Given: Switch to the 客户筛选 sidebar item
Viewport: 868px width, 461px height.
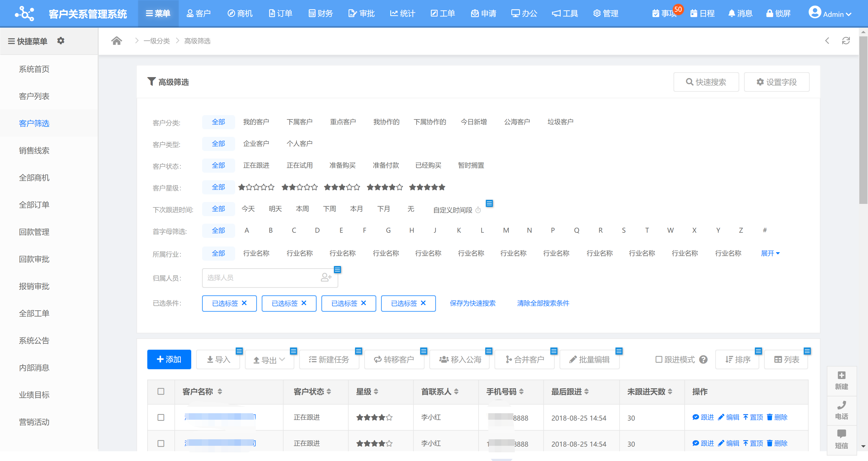Looking at the screenshot, I should (x=34, y=124).
